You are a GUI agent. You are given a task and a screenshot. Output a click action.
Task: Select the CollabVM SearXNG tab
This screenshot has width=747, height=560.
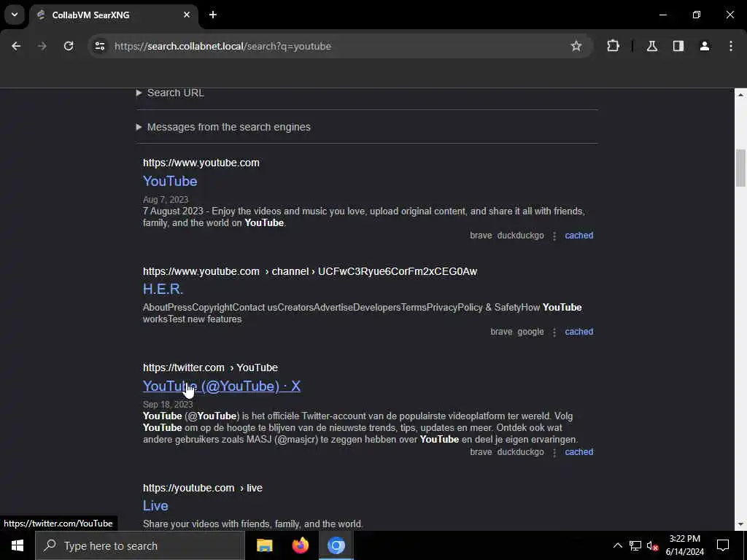click(x=113, y=15)
